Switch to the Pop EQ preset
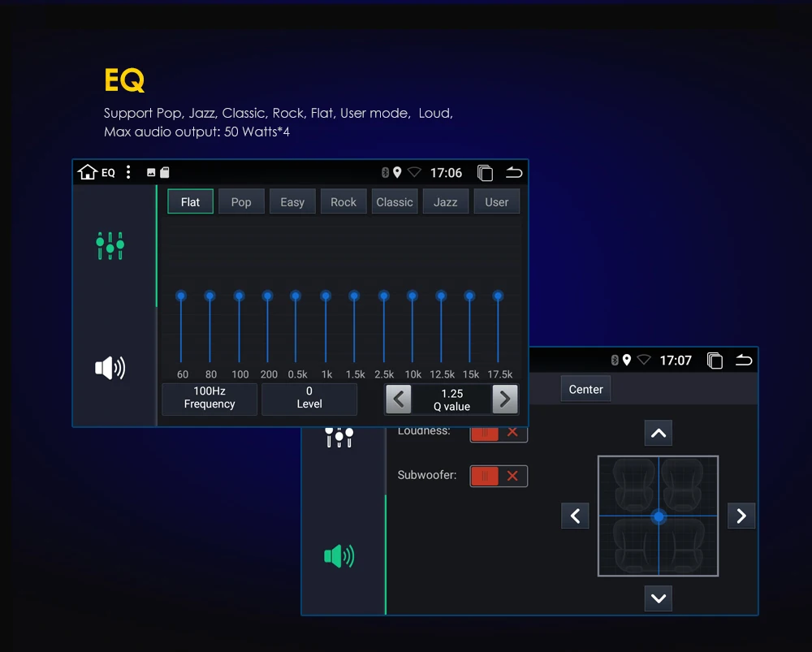812x652 pixels. (x=241, y=201)
